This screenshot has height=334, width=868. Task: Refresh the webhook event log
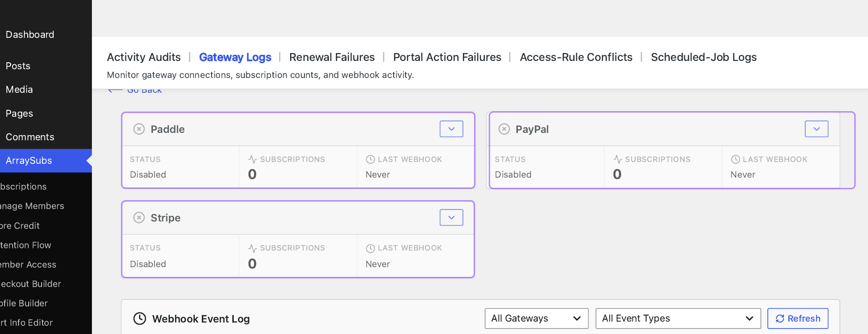click(798, 318)
